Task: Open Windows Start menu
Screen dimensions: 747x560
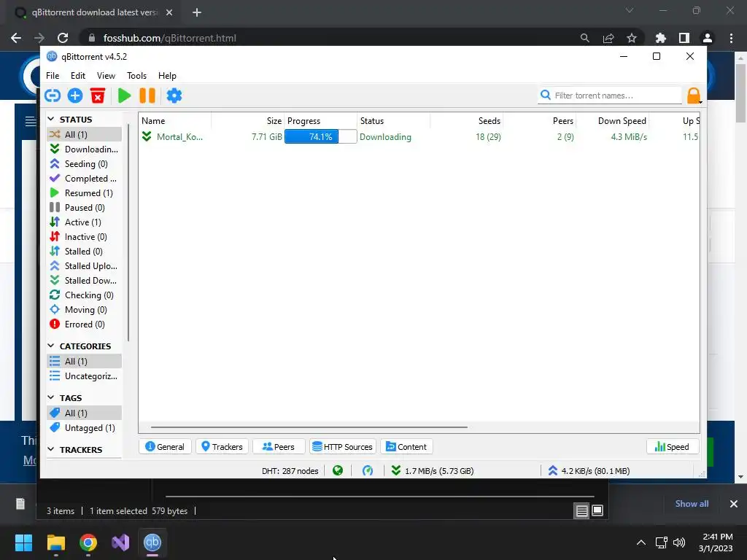Action: (23, 542)
